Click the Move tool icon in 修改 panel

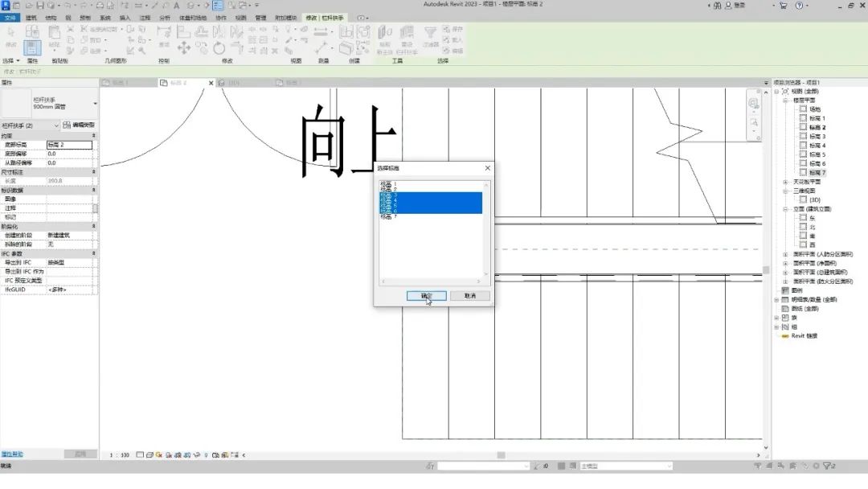(184, 48)
